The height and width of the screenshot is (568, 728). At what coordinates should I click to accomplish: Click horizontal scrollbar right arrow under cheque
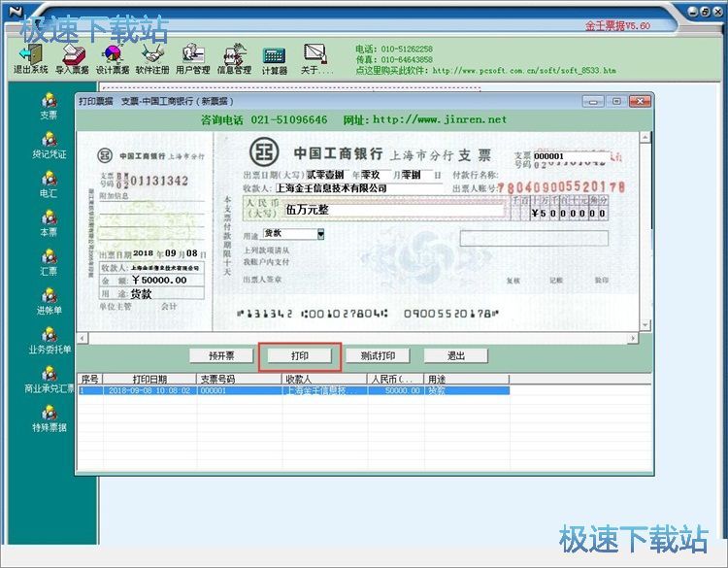click(x=632, y=338)
